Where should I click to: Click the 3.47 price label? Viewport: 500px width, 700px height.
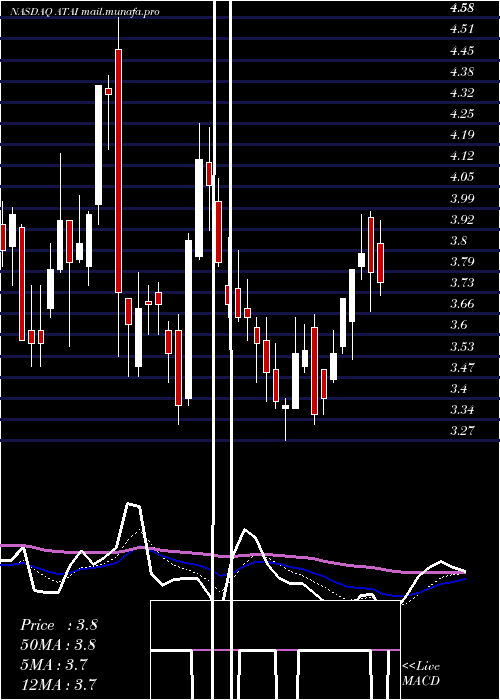tap(462, 367)
